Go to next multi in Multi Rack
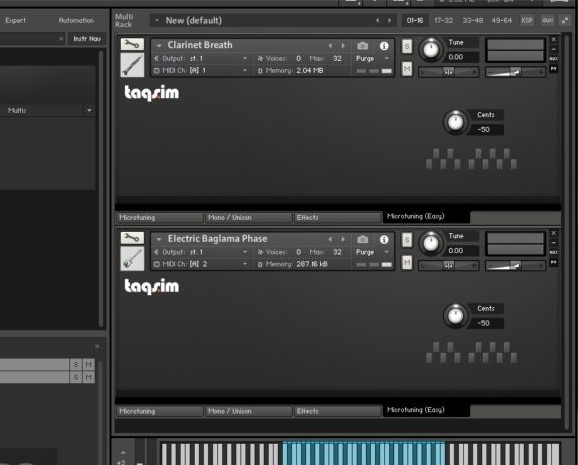578x465 pixels. coord(389,21)
